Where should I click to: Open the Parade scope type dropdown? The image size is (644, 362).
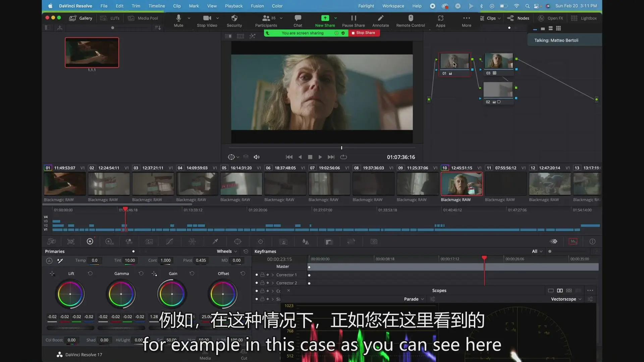click(414, 299)
